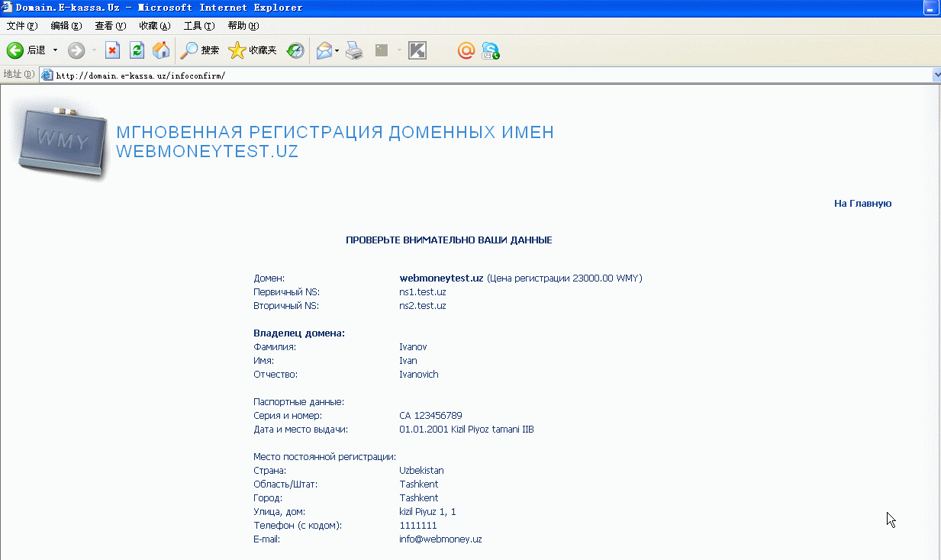Image resolution: width=941 pixels, height=560 pixels.
Task: Click the K toolbar icon
Action: 417,50
